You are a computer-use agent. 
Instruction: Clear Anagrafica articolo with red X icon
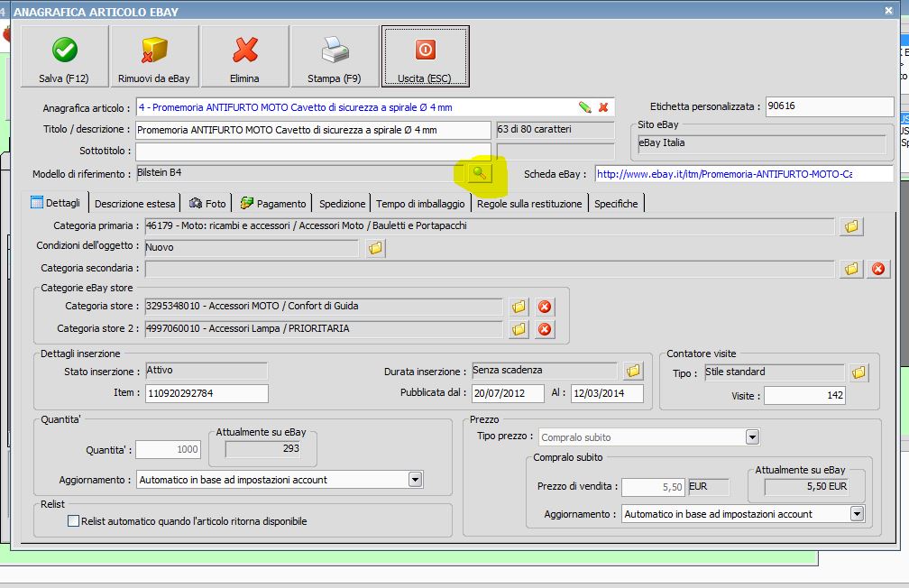click(603, 107)
